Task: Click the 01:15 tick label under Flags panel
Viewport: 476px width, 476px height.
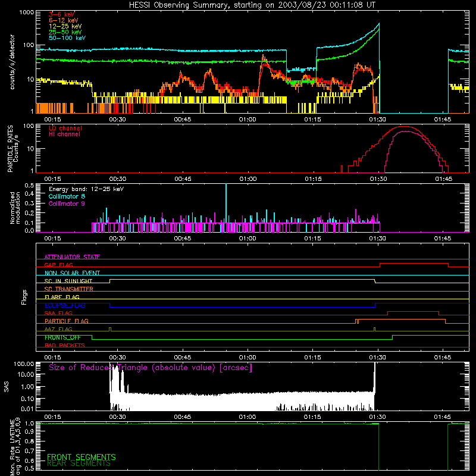Action: coord(313,358)
